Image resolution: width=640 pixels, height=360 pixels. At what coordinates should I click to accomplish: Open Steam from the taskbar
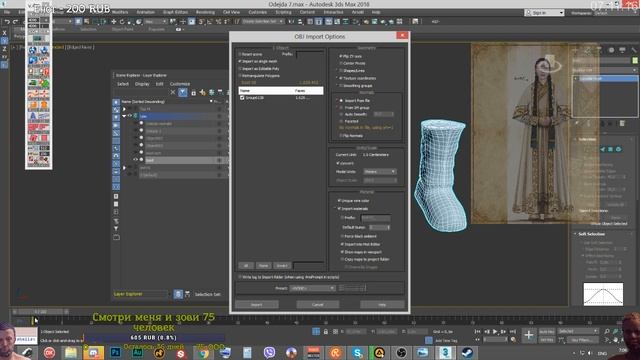click(467, 352)
